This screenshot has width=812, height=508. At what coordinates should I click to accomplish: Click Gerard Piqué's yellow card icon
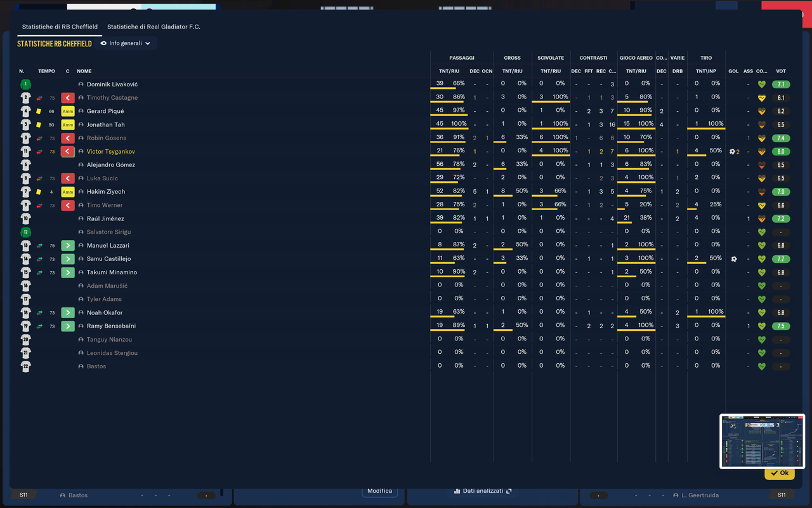point(39,111)
